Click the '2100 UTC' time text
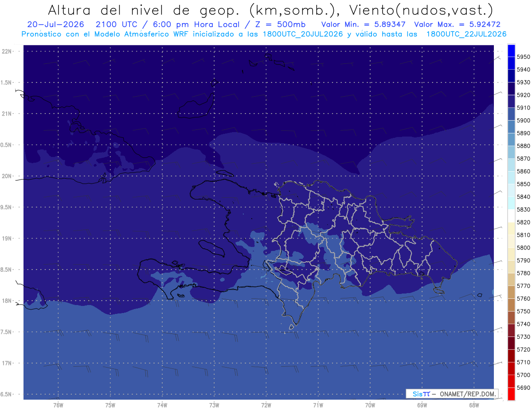This screenshot has width=532, height=411. click(x=117, y=25)
